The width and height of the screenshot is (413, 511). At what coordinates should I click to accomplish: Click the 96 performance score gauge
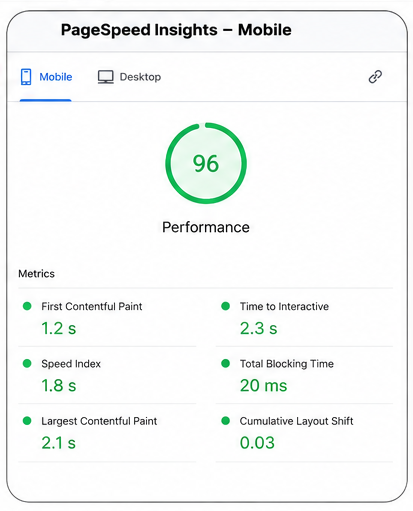206,163
